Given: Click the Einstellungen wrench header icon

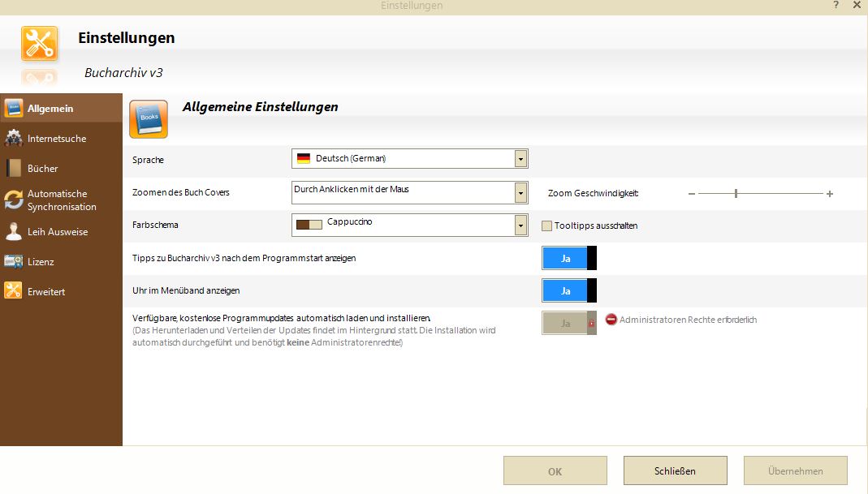Looking at the screenshot, I should click(x=39, y=43).
